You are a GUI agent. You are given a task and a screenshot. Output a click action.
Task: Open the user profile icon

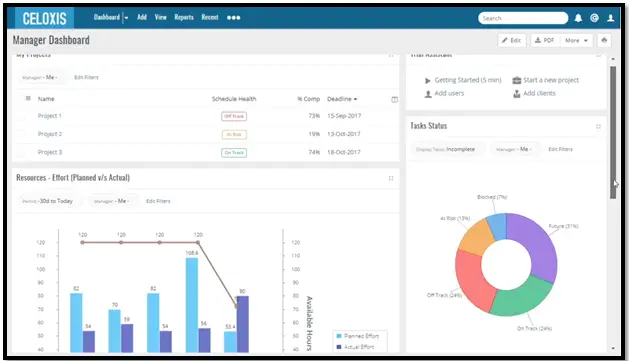point(611,18)
